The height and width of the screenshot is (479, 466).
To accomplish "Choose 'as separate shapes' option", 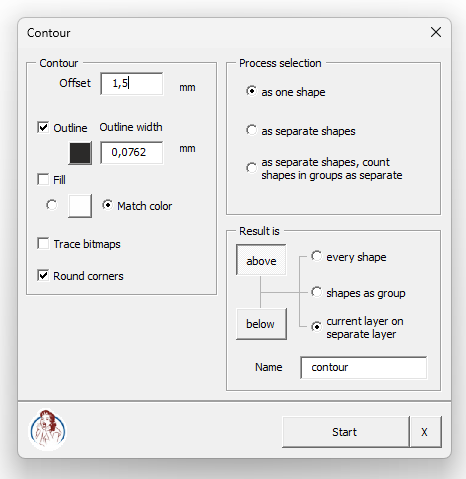I will 251,130.
